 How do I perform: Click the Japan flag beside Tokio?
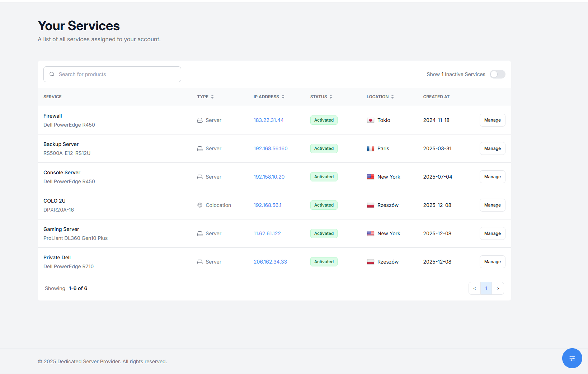pyautogui.click(x=371, y=120)
